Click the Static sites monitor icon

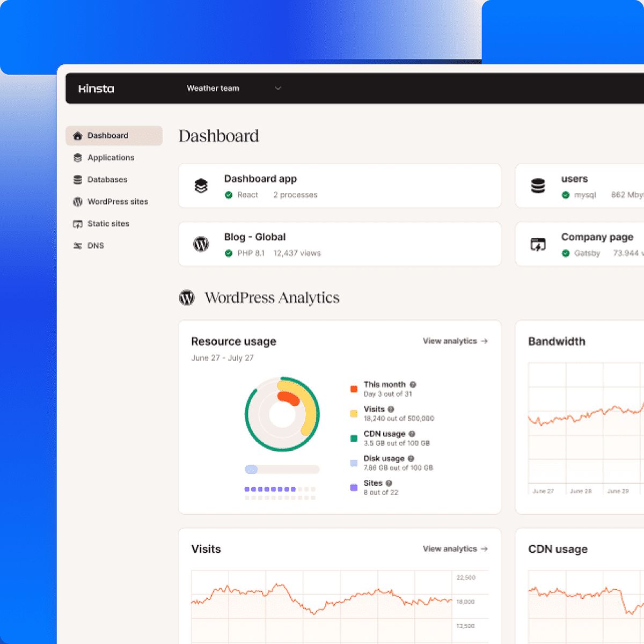pyautogui.click(x=78, y=224)
